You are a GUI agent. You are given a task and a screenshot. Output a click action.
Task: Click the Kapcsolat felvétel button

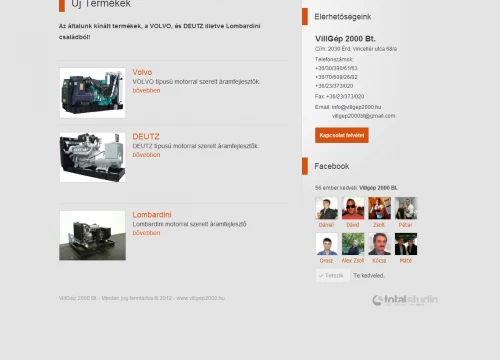point(342,135)
